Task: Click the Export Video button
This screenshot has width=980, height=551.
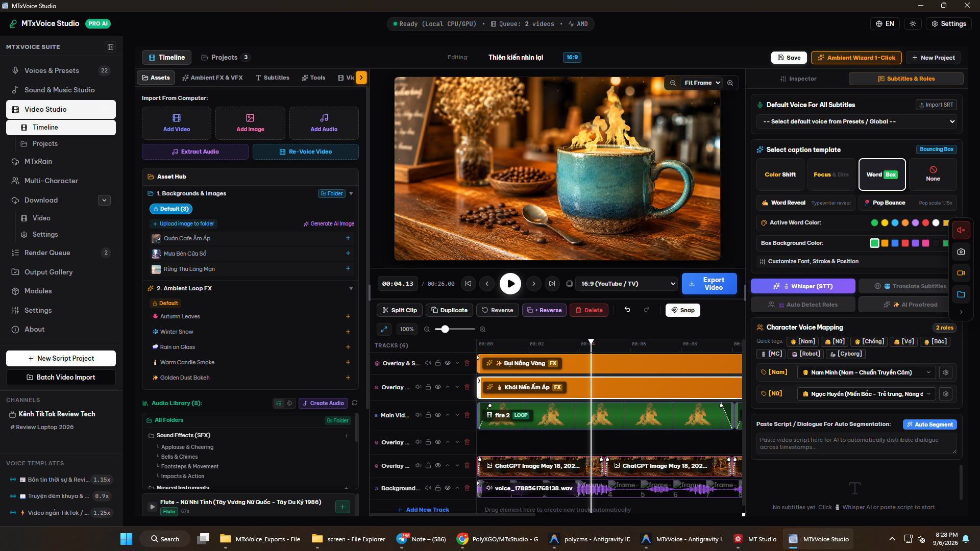Action: click(x=709, y=284)
